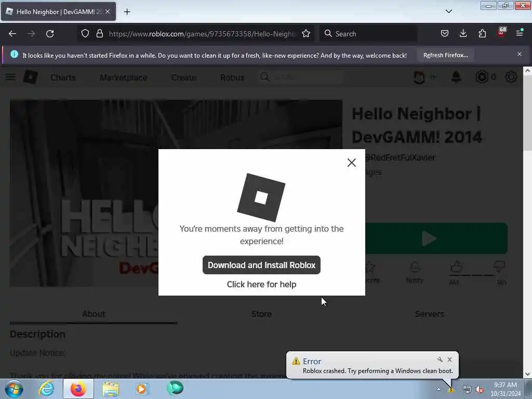
Task: Switch to the Servers tab
Action: tap(429, 314)
